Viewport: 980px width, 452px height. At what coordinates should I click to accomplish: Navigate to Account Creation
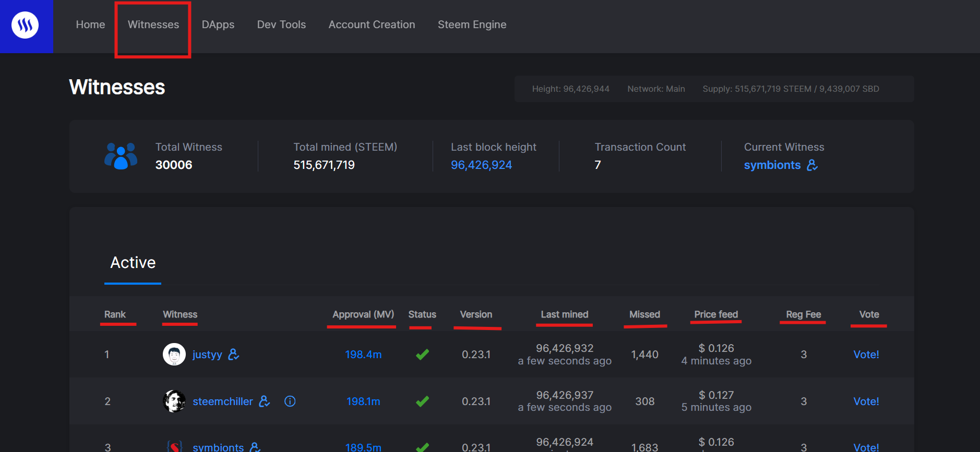372,25
